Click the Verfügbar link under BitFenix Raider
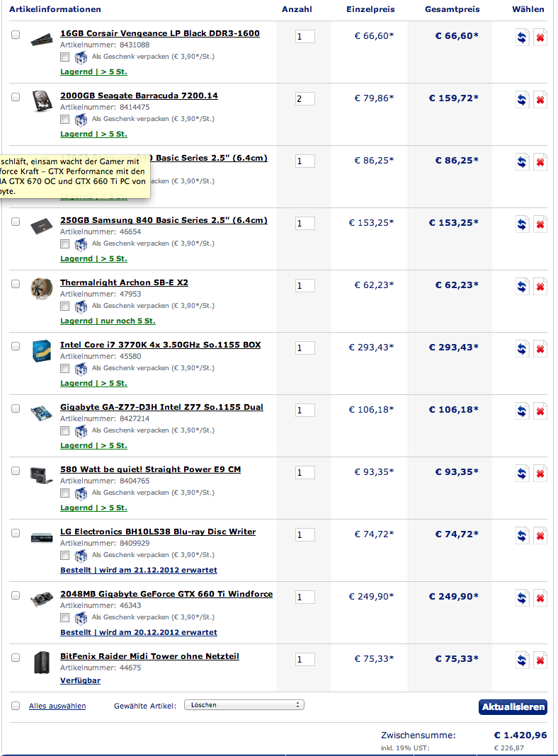Viewport: 558px width, 756px height. click(x=81, y=680)
